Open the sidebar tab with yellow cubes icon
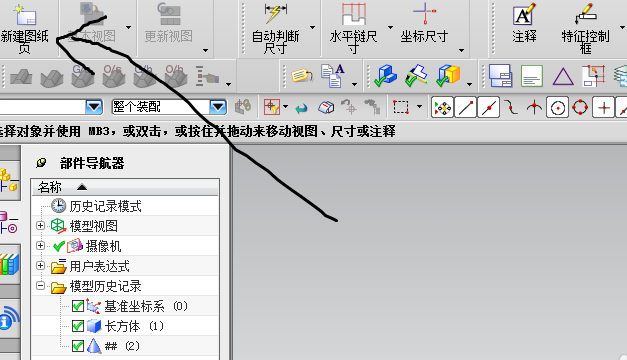 coord(10,180)
